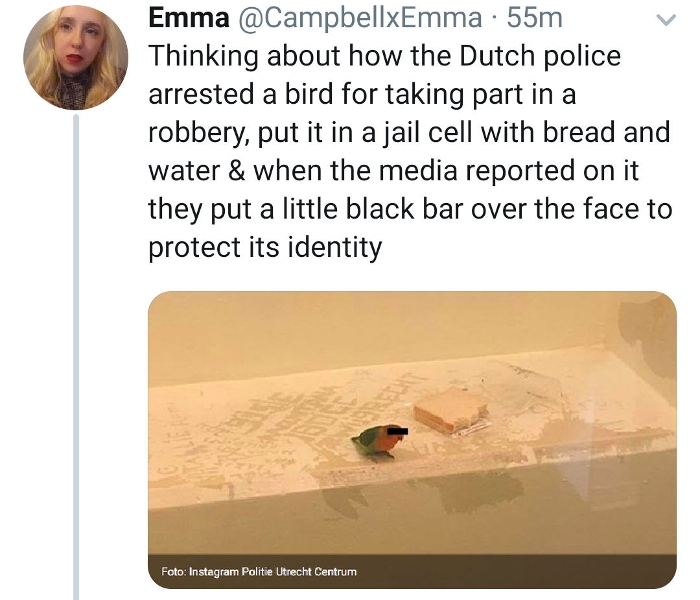Select the caption Foto: Instagram Politie Utrecht Centrum
This screenshot has width=700, height=600.
point(259,572)
